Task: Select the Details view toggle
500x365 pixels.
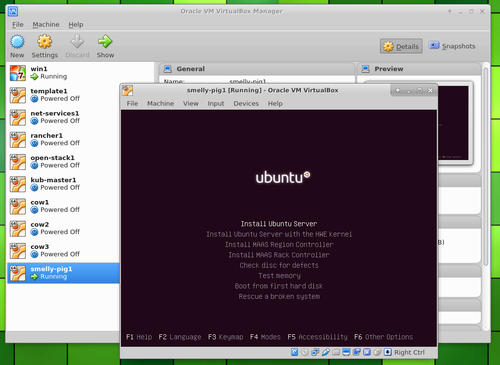Action: tap(401, 46)
